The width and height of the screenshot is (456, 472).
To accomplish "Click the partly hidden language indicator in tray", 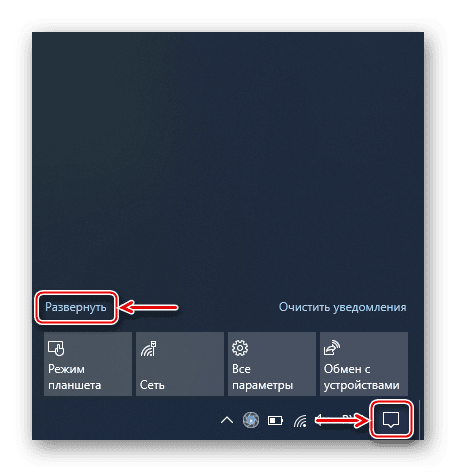I will 348,418.
